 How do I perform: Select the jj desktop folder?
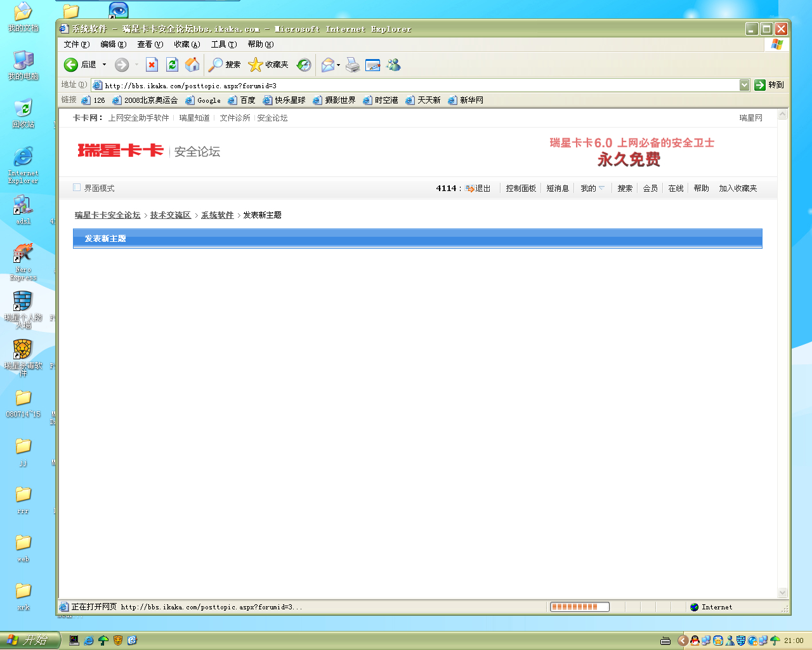tap(23, 451)
